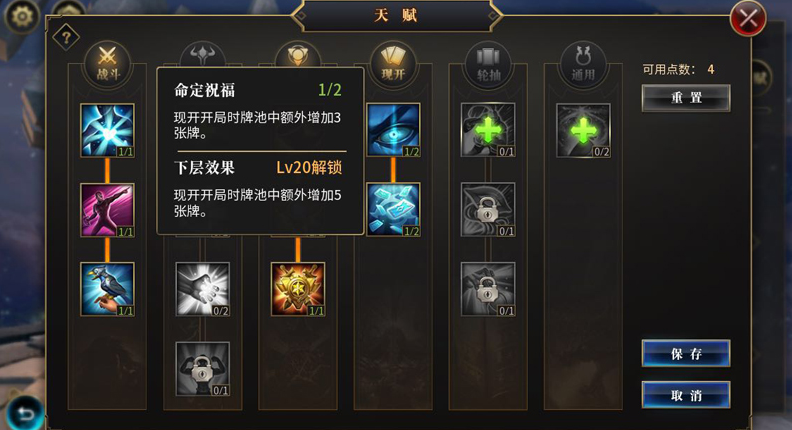
Task: Select the blue lightning burst talent icon
Action: pyautogui.click(x=107, y=130)
